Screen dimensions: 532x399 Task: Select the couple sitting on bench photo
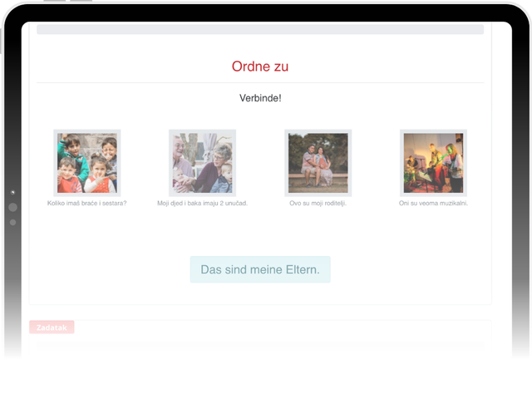coord(318,163)
